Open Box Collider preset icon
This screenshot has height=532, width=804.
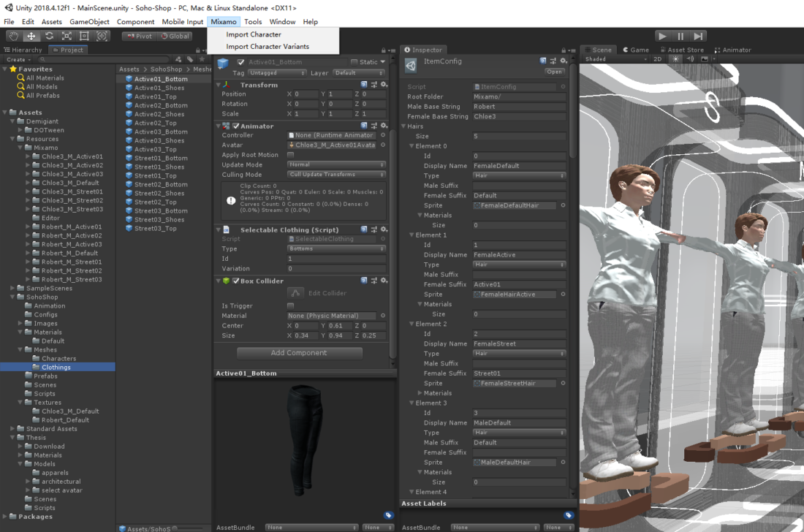click(373, 281)
